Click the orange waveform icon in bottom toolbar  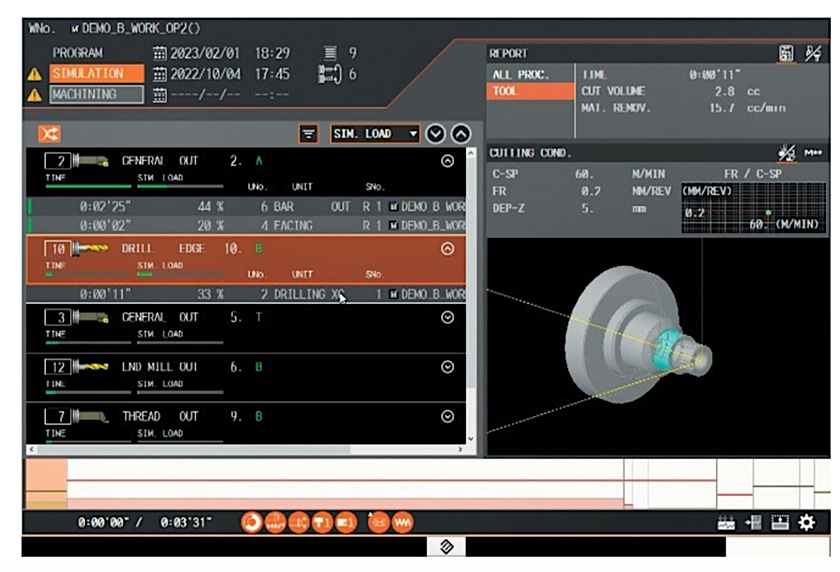tap(404, 522)
